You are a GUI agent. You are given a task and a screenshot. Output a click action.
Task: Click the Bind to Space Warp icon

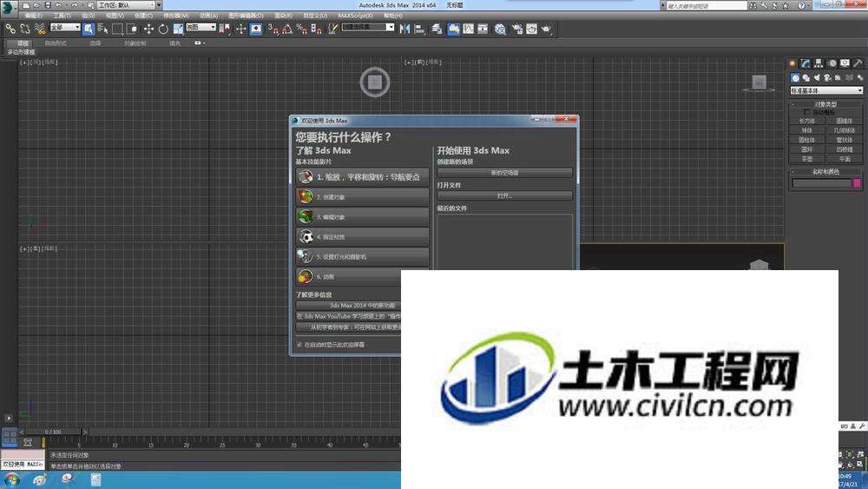(40, 29)
